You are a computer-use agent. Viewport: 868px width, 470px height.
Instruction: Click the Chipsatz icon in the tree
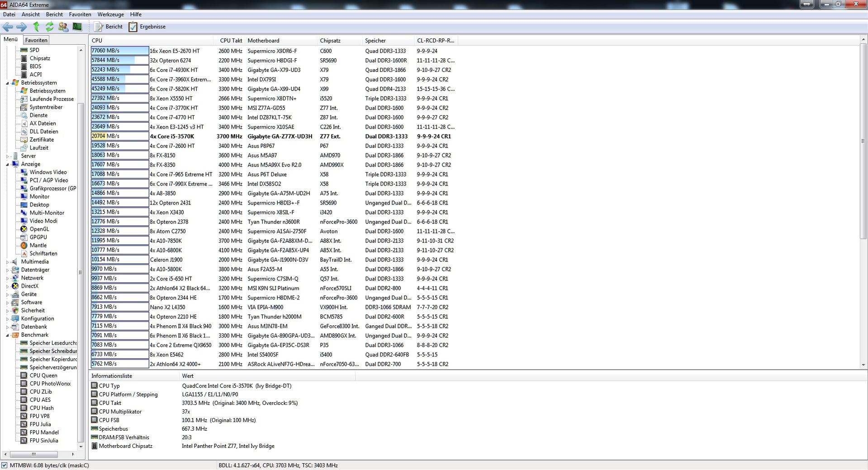click(x=24, y=58)
